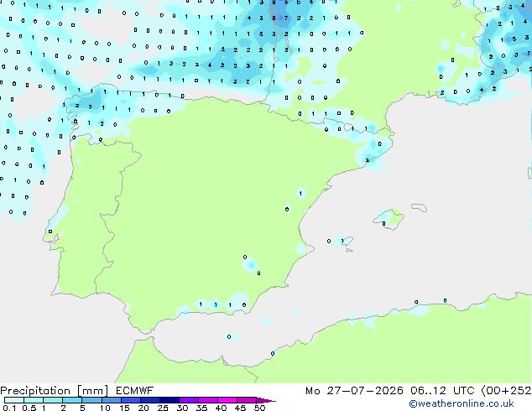Click the 20–25 mm dark blue legend swatch

tap(150, 400)
